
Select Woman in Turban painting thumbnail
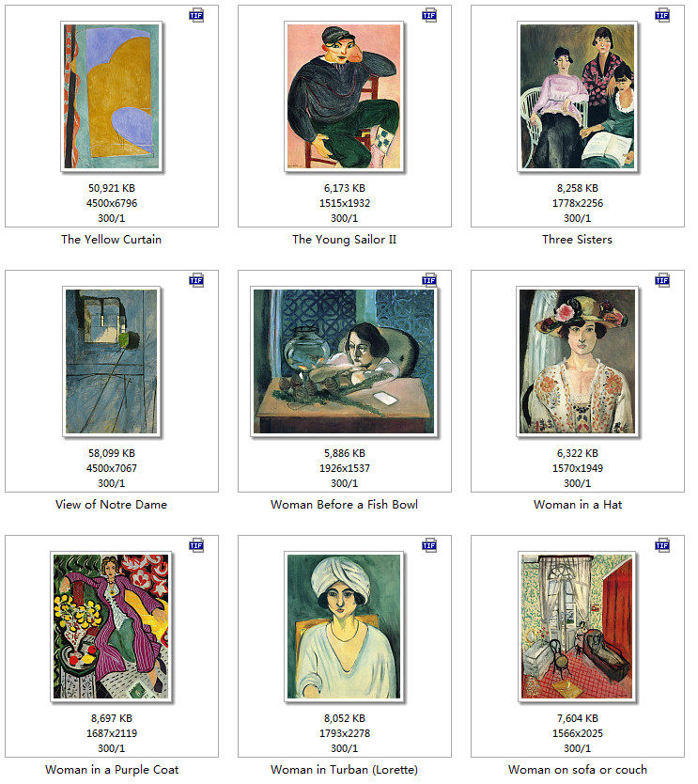pos(344,626)
